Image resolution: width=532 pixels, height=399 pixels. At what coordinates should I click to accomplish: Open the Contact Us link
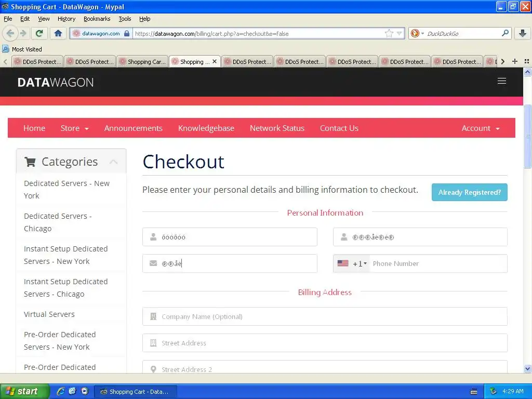tap(339, 128)
